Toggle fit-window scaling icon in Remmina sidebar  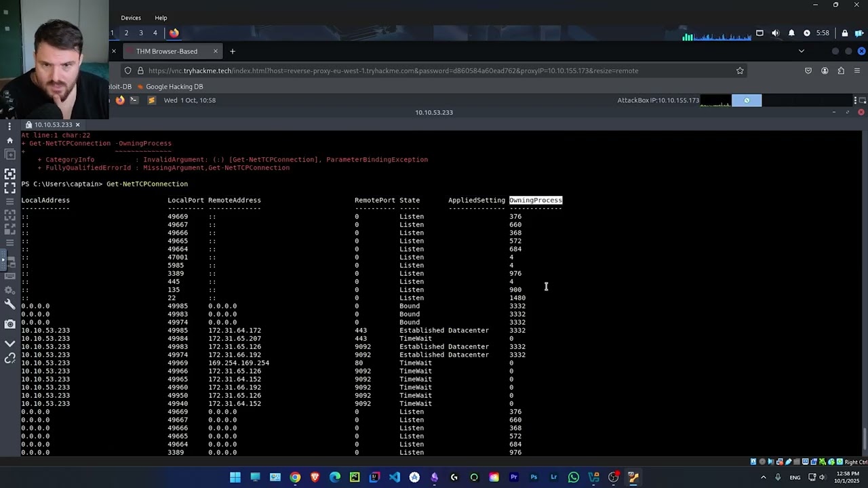9,174
